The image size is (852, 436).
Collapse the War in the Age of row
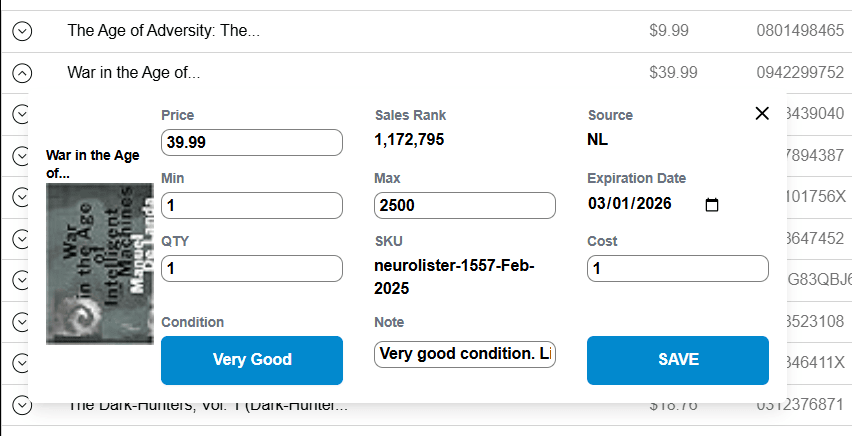[22, 73]
